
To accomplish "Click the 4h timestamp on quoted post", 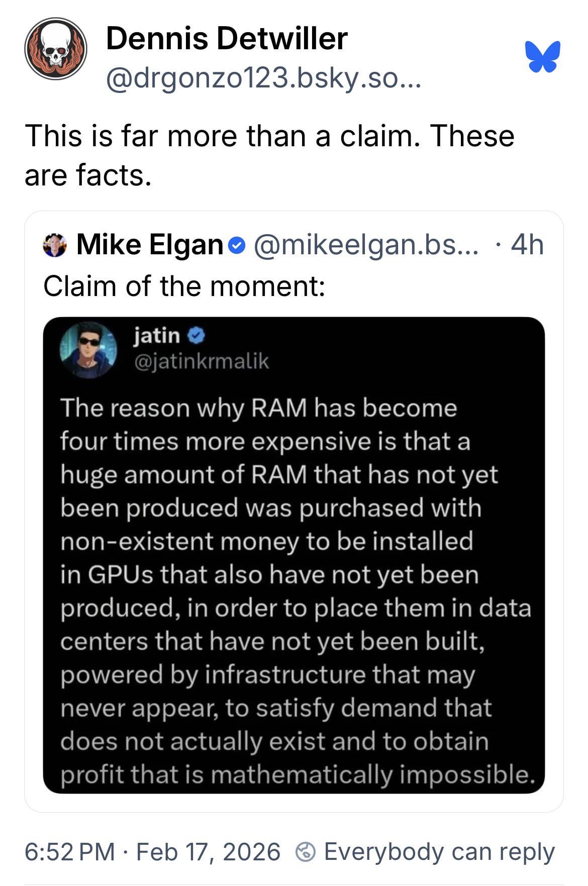I will click(527, 245).
